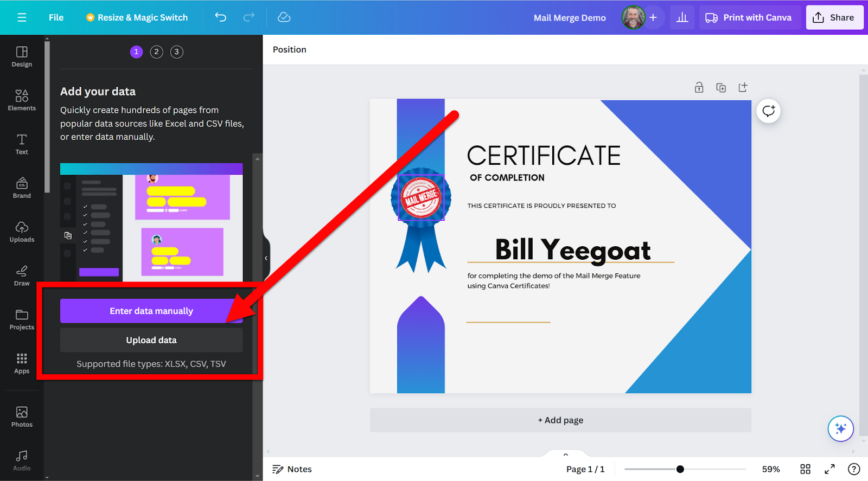Lock the page with lock icon
The width and height of the screenshot is (868, 481).
(699, 87)
